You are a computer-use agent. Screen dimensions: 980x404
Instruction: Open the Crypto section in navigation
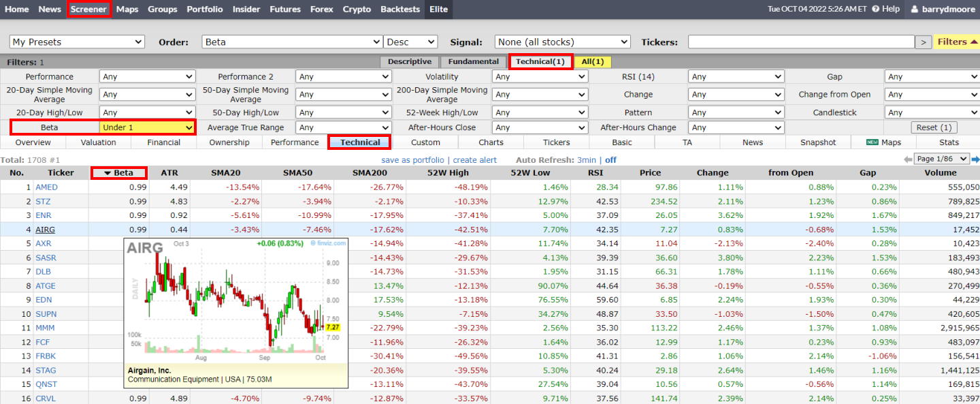click(x=357, y=9)
